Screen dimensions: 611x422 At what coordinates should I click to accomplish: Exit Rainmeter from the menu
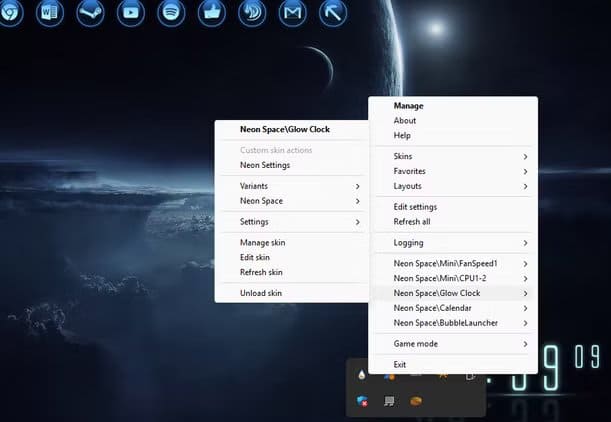400,365
